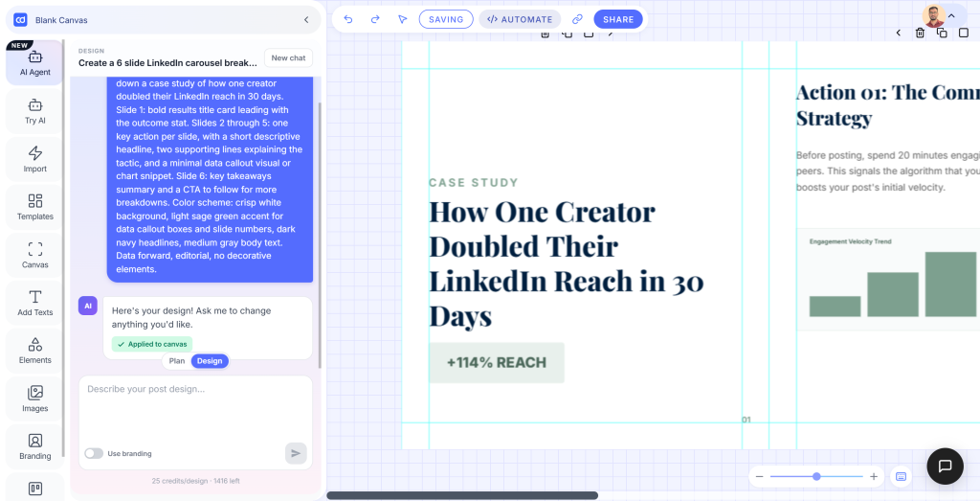980x501 pixels.
Task: Click the 25 credits/design info text
Action: pos(195,481)
